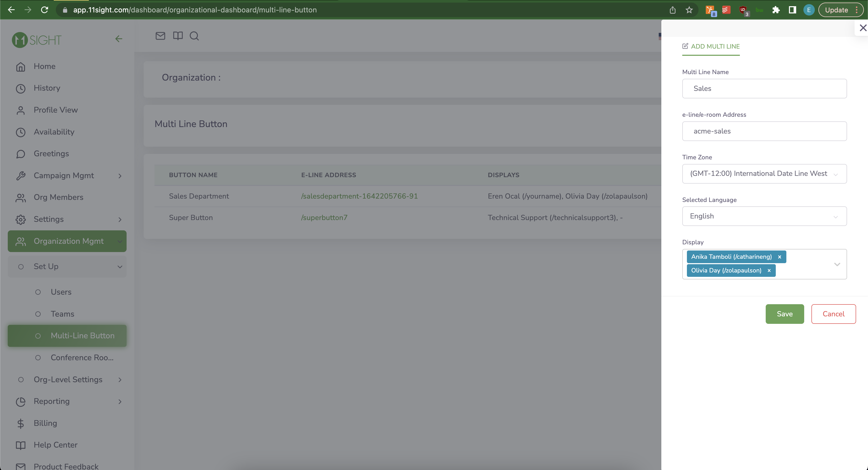Expand the Display multi-select arrow

(x=837, y=264)
